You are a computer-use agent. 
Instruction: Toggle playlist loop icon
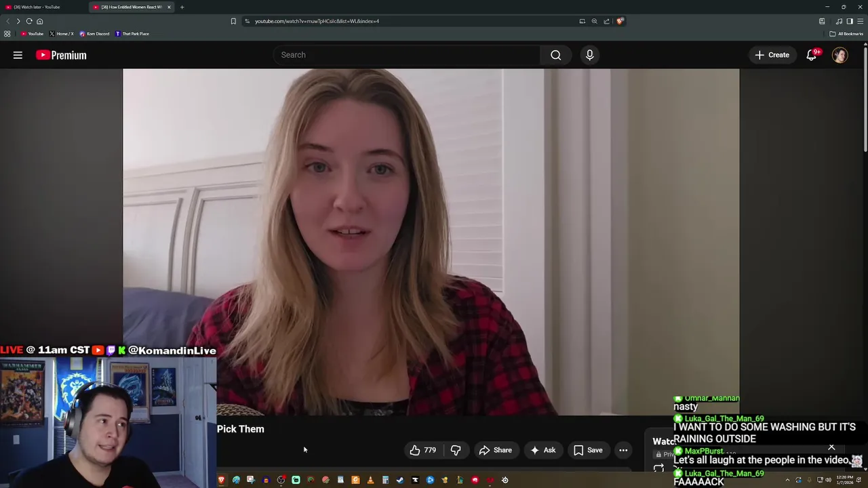point(658,468)
